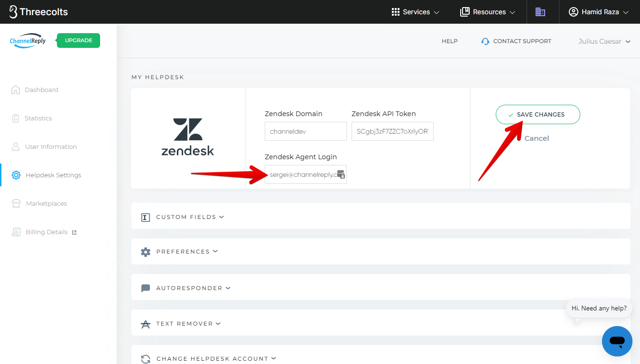
Task: Click the Marketplaces store icon
Action: point(16,203)
